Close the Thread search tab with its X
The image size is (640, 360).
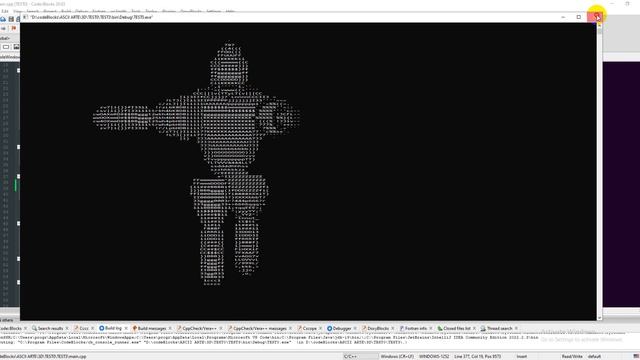pyautogui.click(x=516, y=328)
